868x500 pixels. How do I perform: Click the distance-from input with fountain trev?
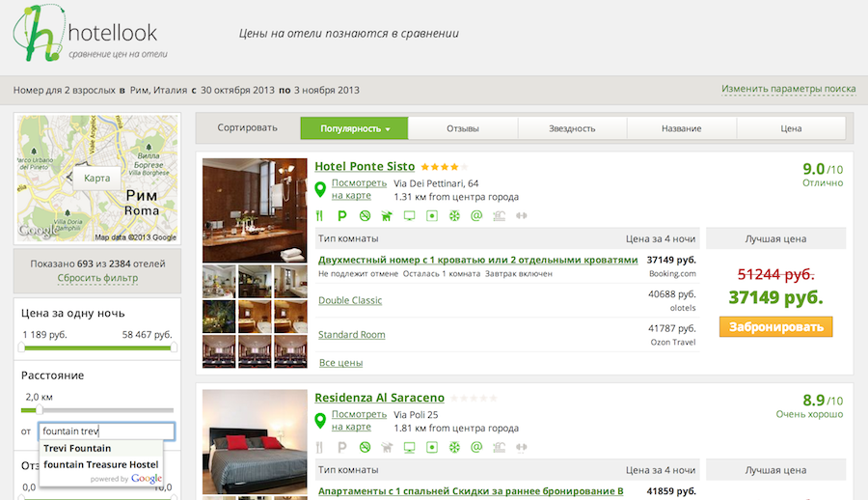tap(106, 431)
